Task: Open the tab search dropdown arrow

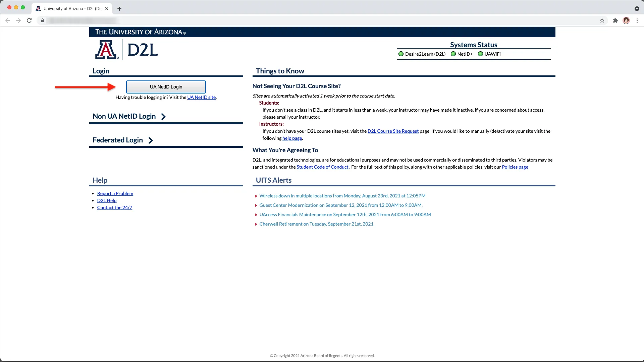Action: pos(637,9)
